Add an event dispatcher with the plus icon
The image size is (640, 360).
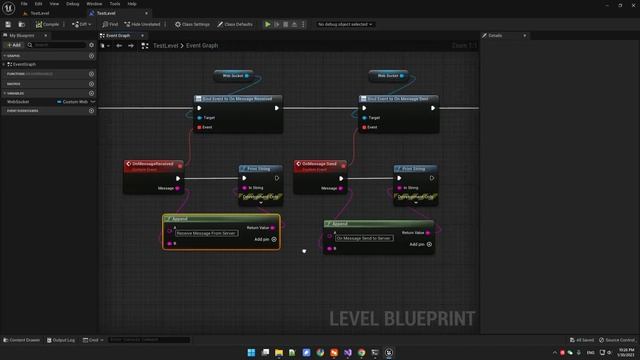tap(91, 111)
